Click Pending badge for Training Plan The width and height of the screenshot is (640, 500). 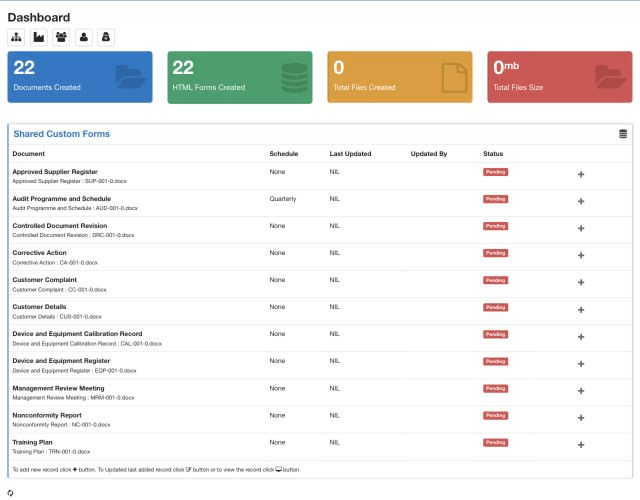(x=496, y=442)
